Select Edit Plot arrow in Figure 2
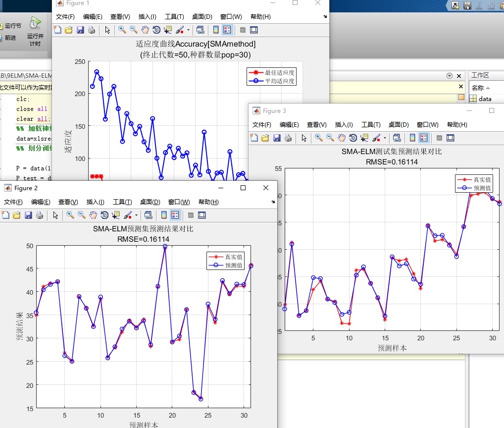The image size is (504, 428). point(55,215)
